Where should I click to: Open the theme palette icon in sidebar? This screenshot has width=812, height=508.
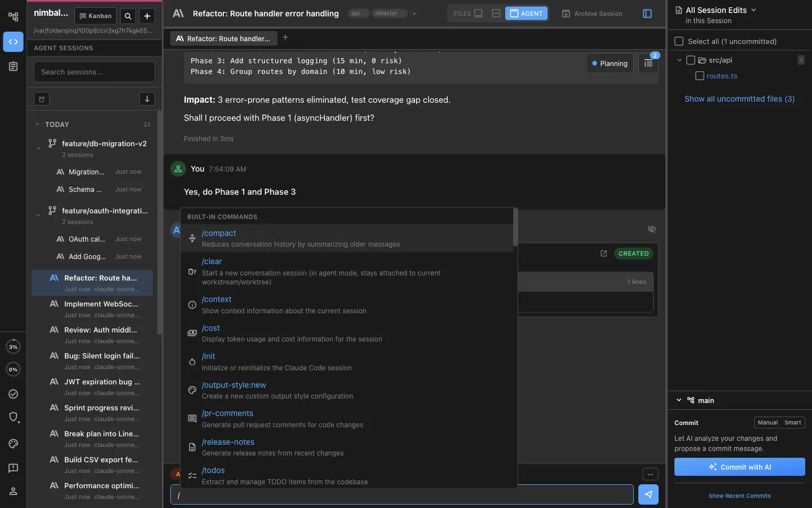point(12,444)
